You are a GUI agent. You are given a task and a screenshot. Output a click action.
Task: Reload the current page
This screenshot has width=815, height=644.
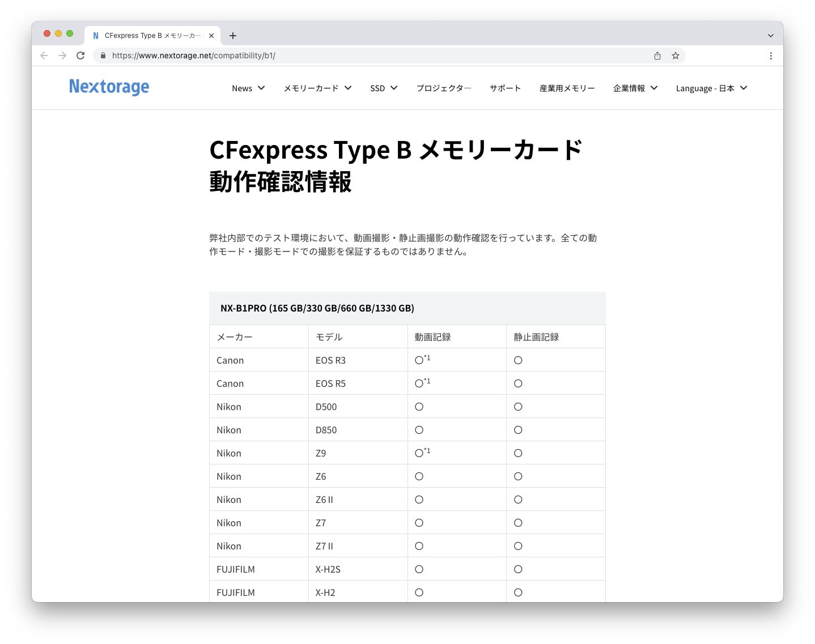click(80, 56)
